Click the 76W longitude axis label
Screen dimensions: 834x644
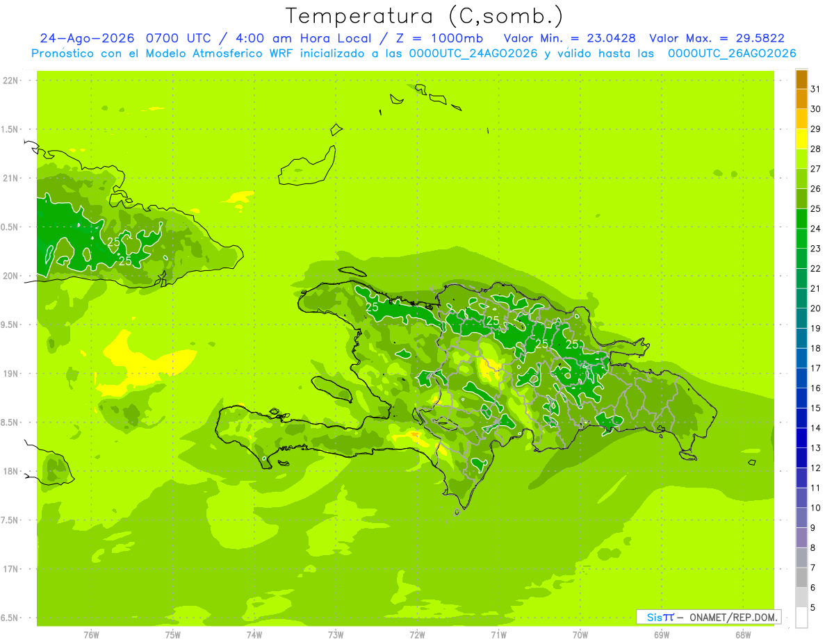coord(91,634)
